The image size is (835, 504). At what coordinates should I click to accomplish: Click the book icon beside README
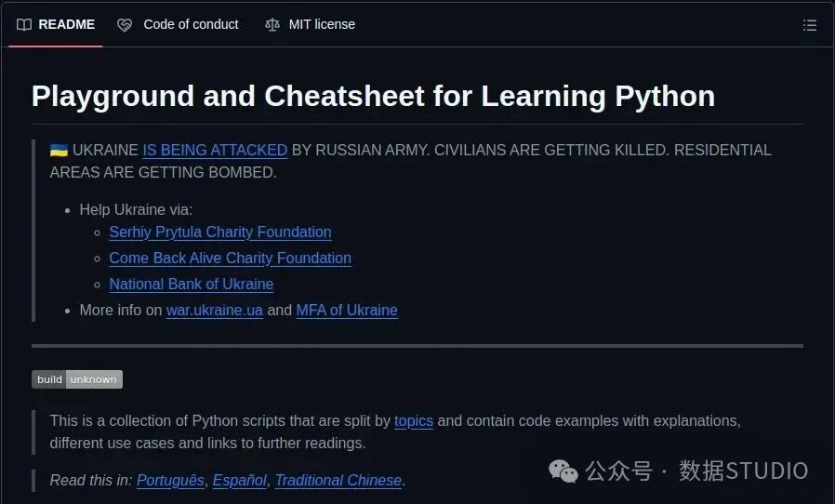click(24, 24)
